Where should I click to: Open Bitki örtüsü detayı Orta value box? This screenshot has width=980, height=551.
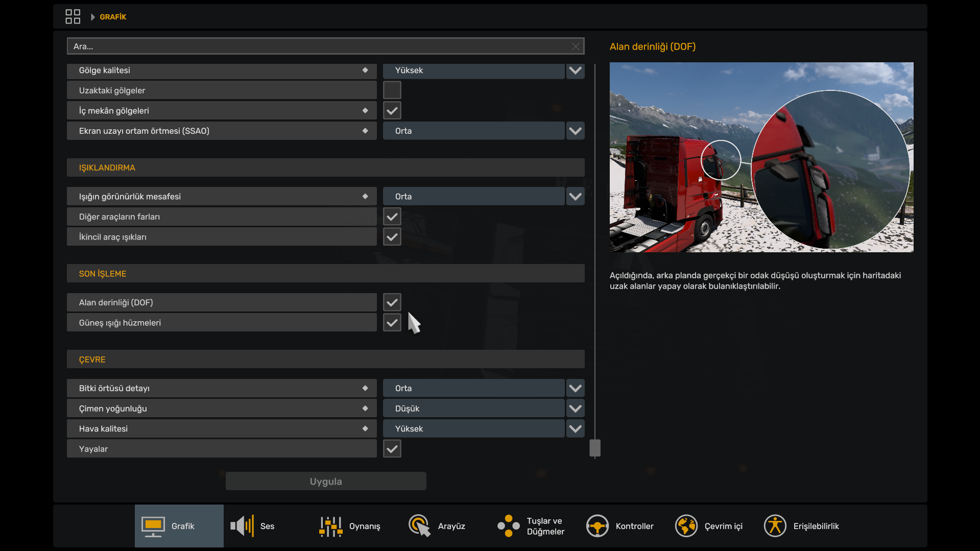474,388
